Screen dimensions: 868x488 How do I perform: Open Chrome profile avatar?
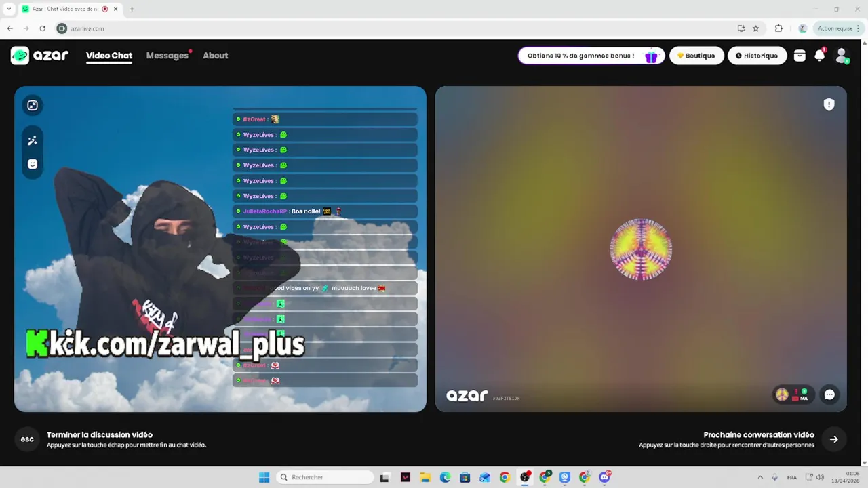click(x=802, y=28)
